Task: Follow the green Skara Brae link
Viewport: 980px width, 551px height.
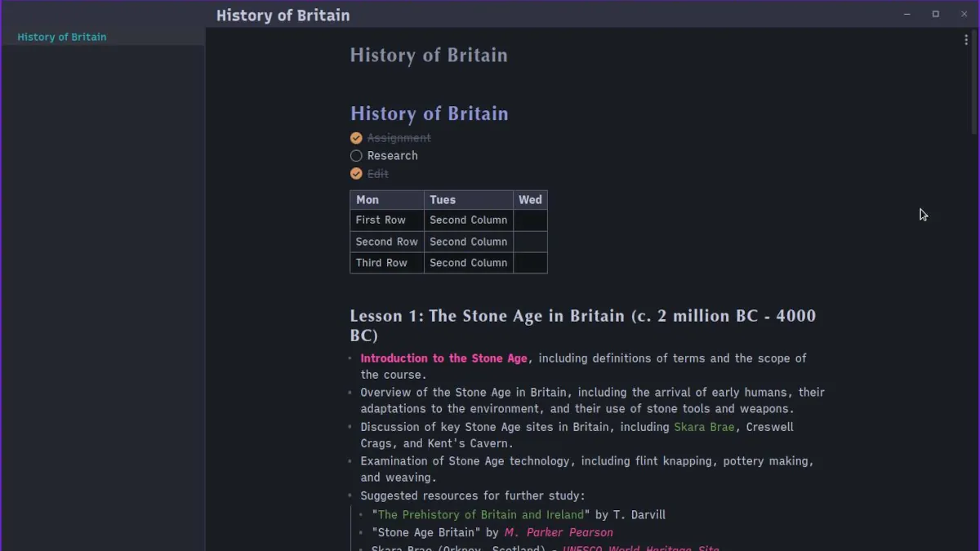Action: (704, 427)
